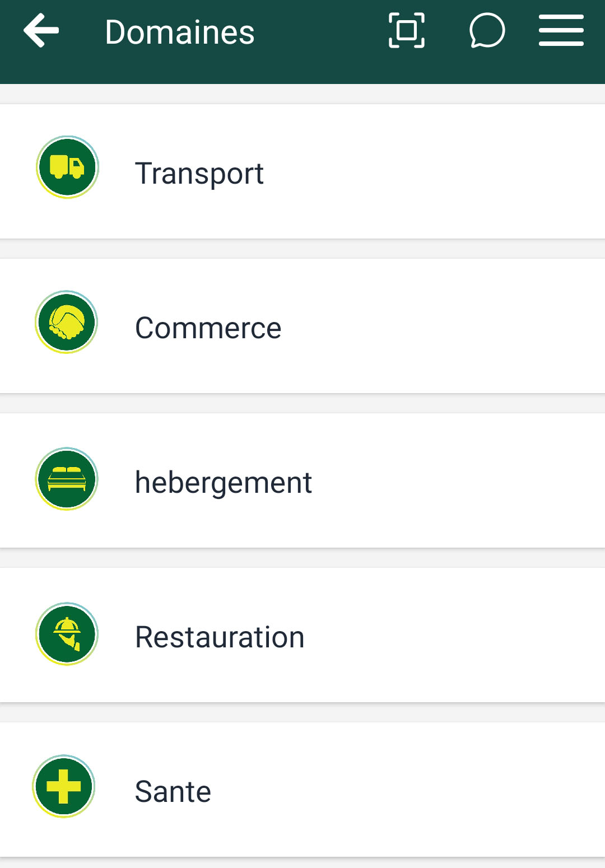Select the Sante label
Viewport: 605px width, 868px height.
pyautogui.click(x=173, y=792)
